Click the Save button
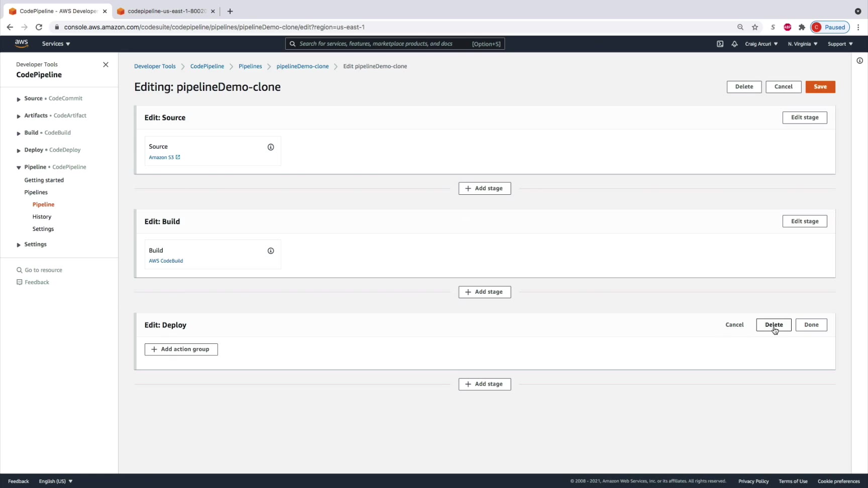868x488 pixels. click(820, 87)
